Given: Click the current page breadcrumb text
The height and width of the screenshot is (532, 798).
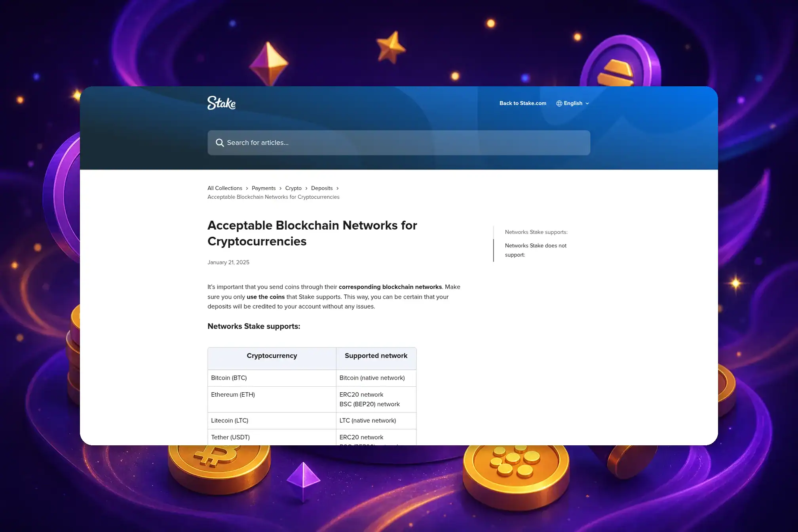Looking at the screenshot, I should click(273, 197).
